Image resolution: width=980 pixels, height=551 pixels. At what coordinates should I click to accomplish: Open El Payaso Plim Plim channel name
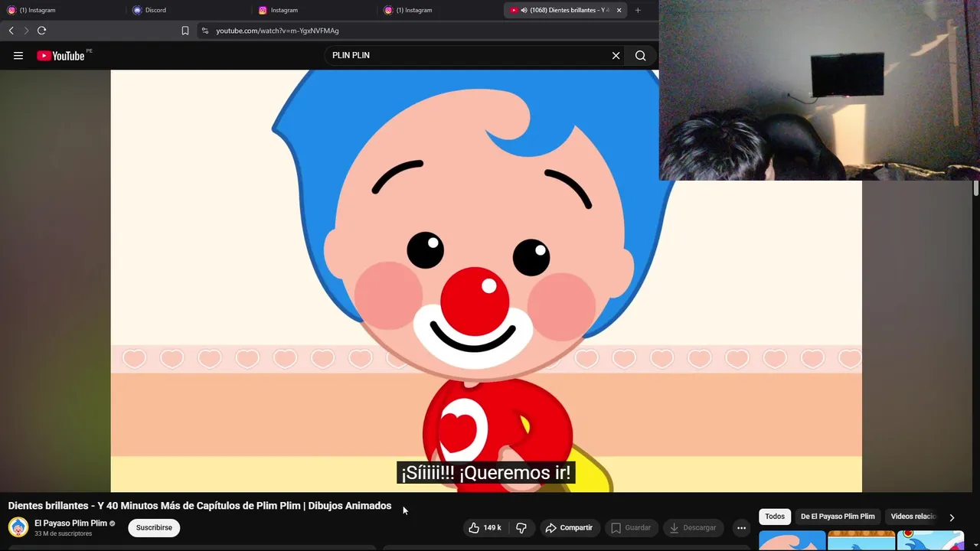[70, 523]
